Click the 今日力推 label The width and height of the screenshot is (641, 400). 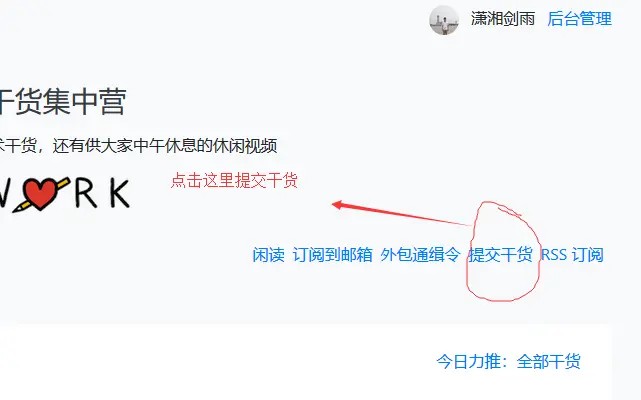coord(472,362)
